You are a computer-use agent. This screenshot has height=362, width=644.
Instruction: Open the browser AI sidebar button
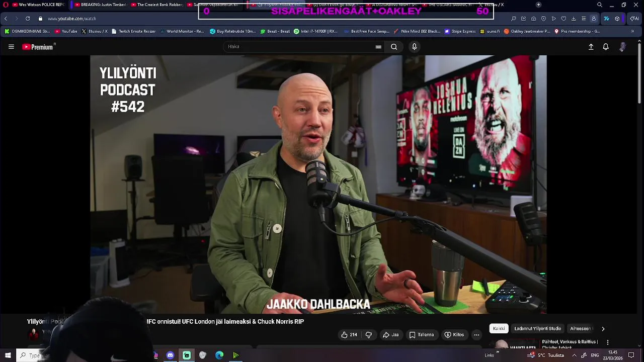click(x=635, y=19)
